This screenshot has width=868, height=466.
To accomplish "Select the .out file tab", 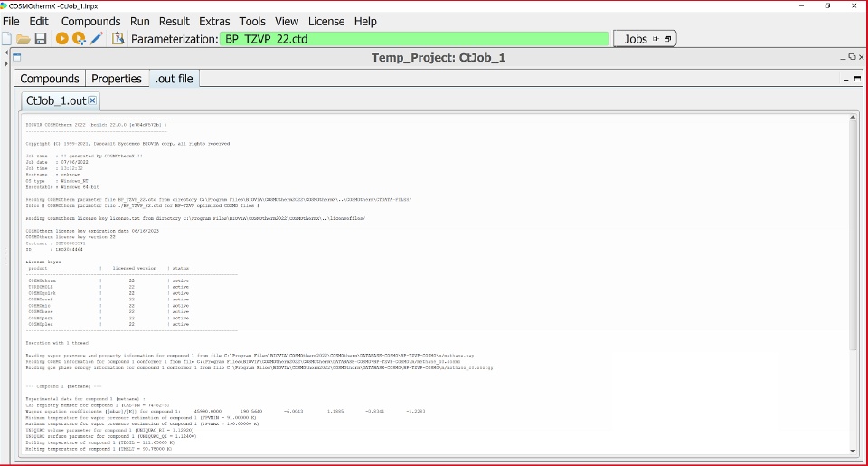I will click(174, 79).
